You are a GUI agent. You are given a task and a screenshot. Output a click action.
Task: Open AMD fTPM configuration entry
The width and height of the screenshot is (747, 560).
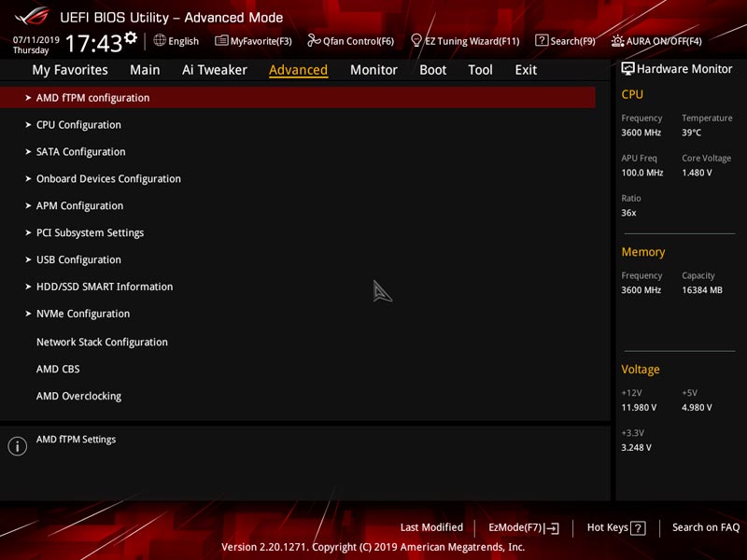tap(298, 98)
